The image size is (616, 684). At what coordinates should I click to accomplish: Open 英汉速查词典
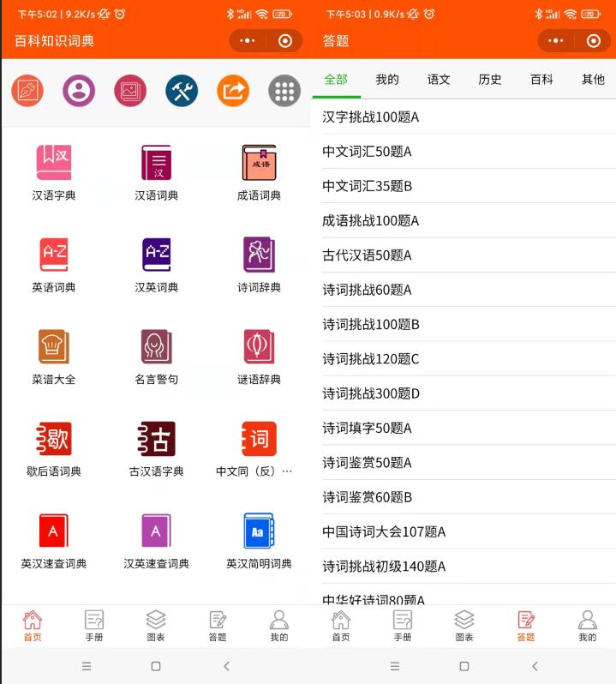click(x=54, y=542)
